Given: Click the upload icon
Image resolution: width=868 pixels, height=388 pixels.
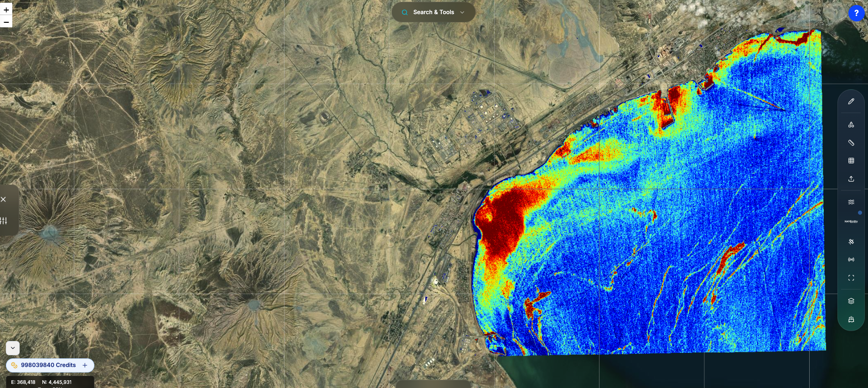Looking at the screenshot, I should [851, 179].
